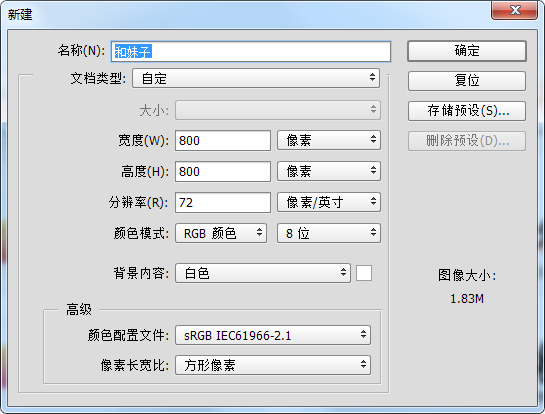The image size is (545, 414).
Task: Click the 删除预设(D)... button
Action: pyautogui.click(x=467, y=141)
